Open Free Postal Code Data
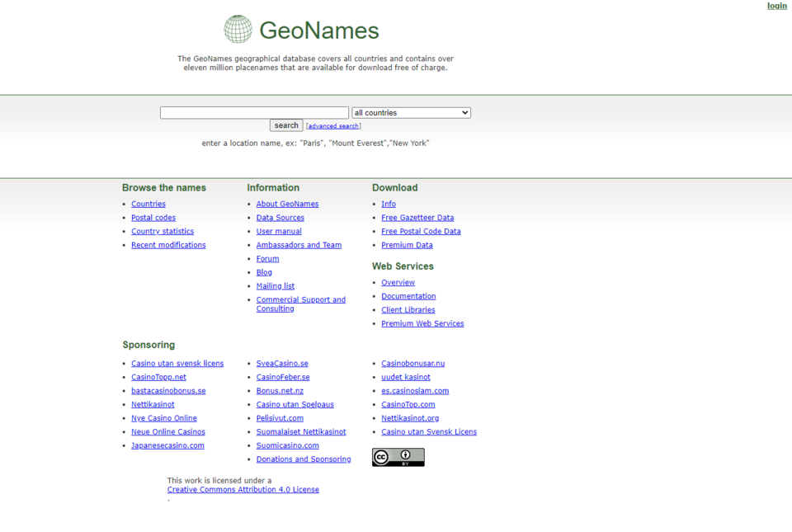This screenshot has height=532, width=792. click(421, 232)
